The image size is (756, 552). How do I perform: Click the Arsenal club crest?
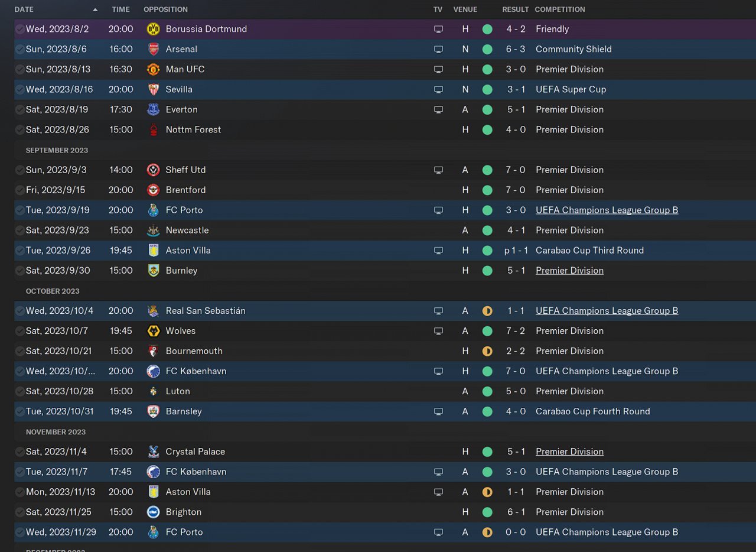(153, 49)
